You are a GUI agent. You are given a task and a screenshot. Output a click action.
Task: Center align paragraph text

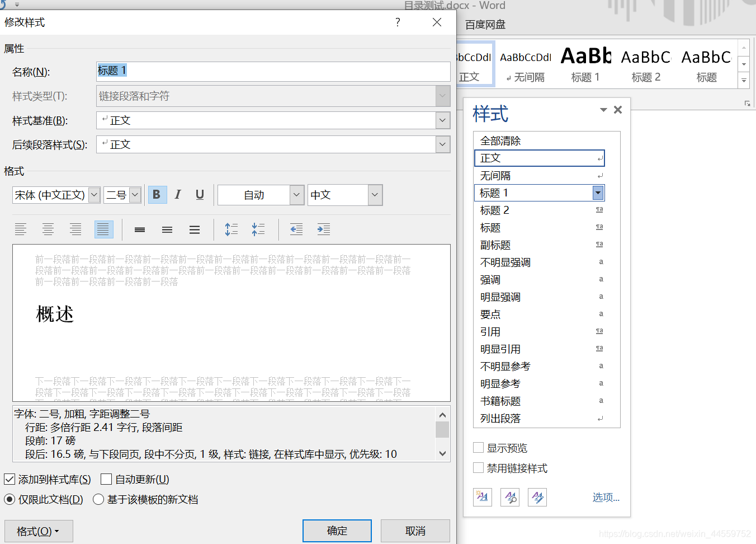point(48,229)
